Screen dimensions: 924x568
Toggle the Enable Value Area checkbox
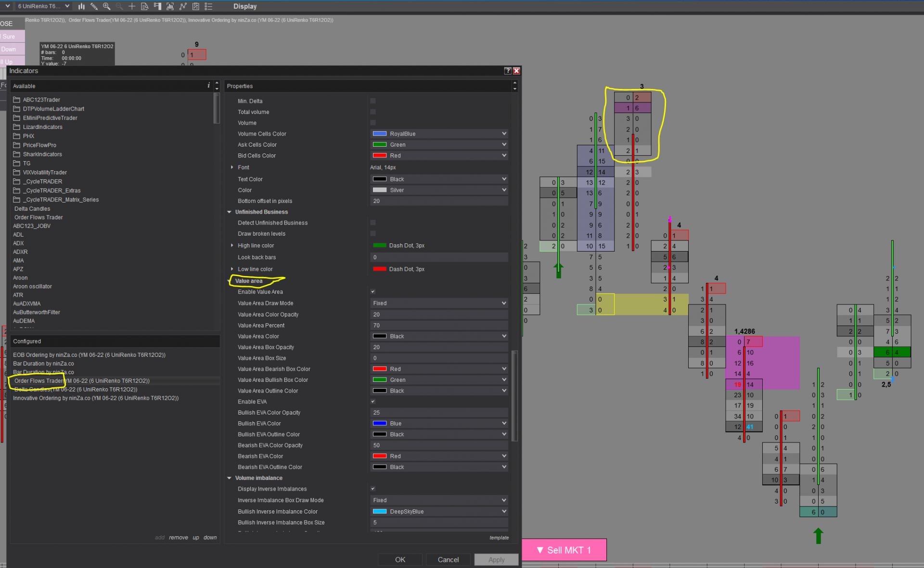coord(373,292)
